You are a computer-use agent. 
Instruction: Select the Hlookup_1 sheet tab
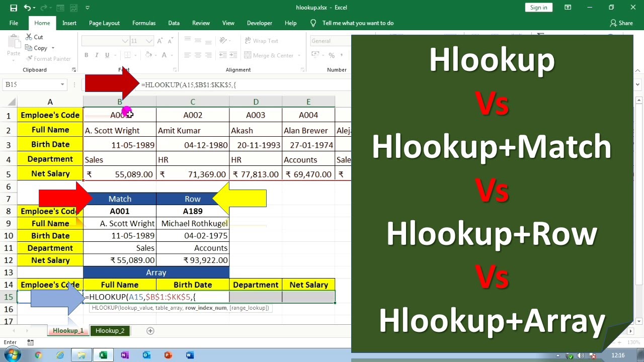tap(68, 331)
